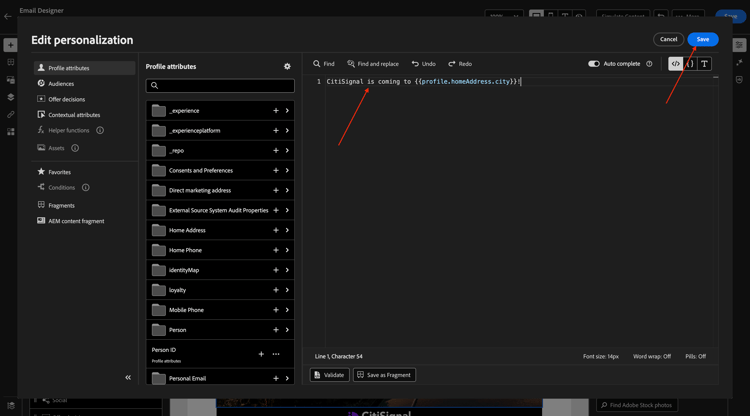
Task: Add loyalty attribute with plus icon
Action: (276, 290)
